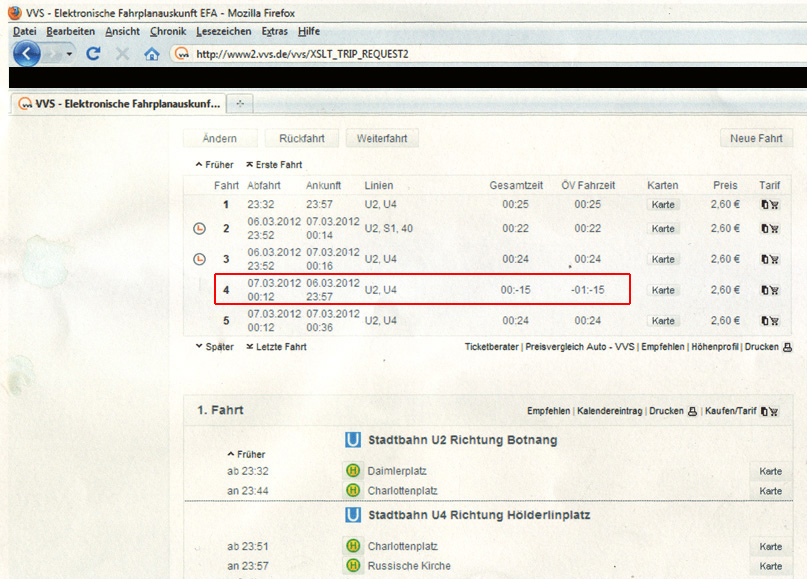Open the Ansicht menu
The width and height of the screenshot is (807, 579).
pyautogui.click(x=122, y=31)
